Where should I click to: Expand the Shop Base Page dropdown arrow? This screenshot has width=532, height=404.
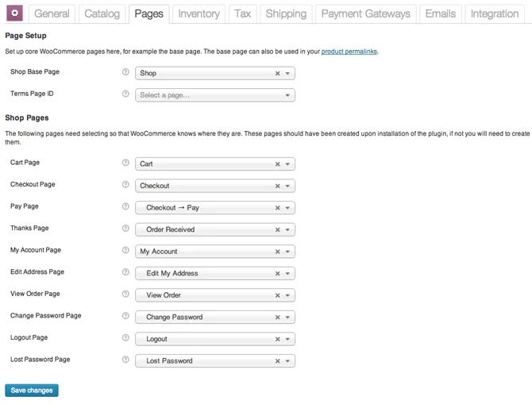pyautogui.click(x=287, y=73)
